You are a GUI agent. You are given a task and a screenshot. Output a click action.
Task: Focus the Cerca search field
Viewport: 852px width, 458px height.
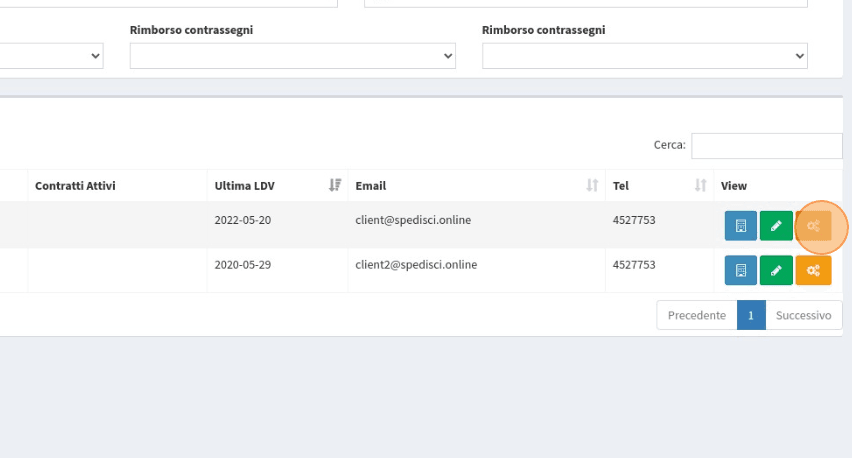(766, 146)
